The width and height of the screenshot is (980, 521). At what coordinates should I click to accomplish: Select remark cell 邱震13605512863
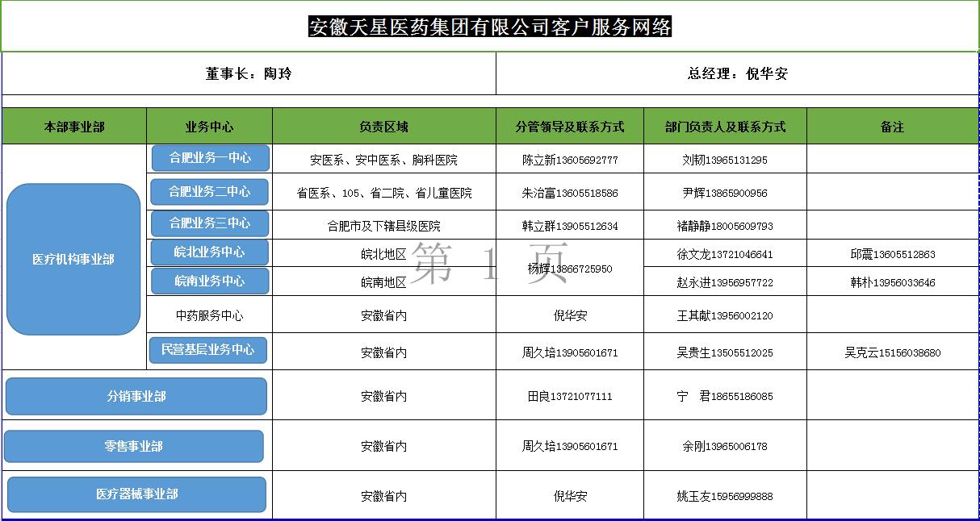[x=893, y=254]
